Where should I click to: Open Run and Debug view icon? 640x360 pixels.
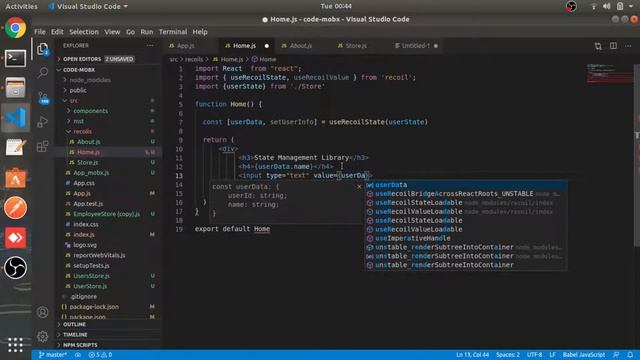click(x=43, y=122)
